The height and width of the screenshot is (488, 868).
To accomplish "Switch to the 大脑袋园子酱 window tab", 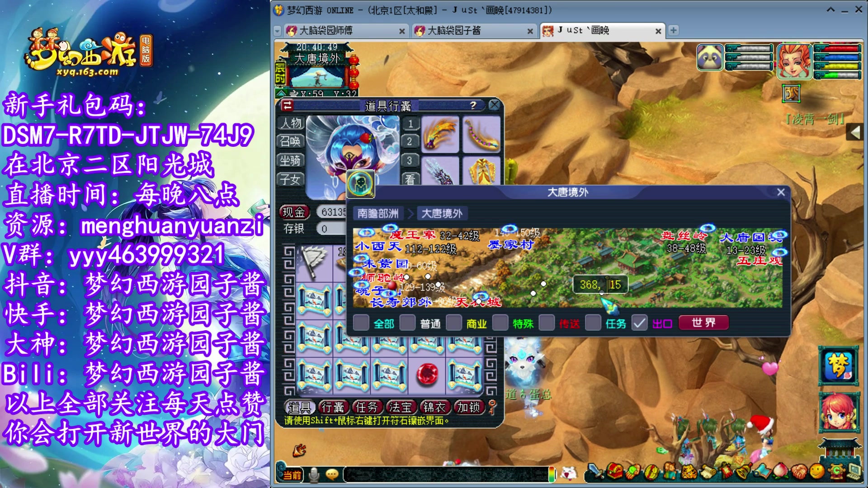I will (x=473, y=30).
